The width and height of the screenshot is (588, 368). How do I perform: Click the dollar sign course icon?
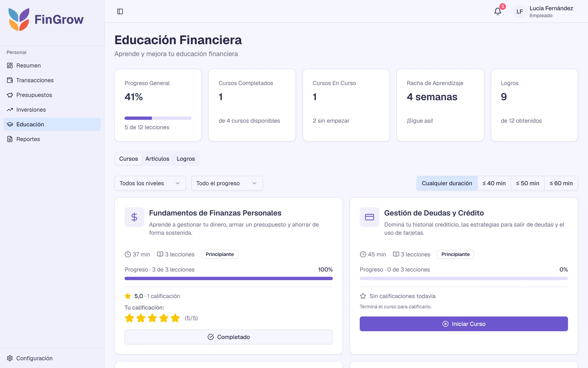point(134,217)
